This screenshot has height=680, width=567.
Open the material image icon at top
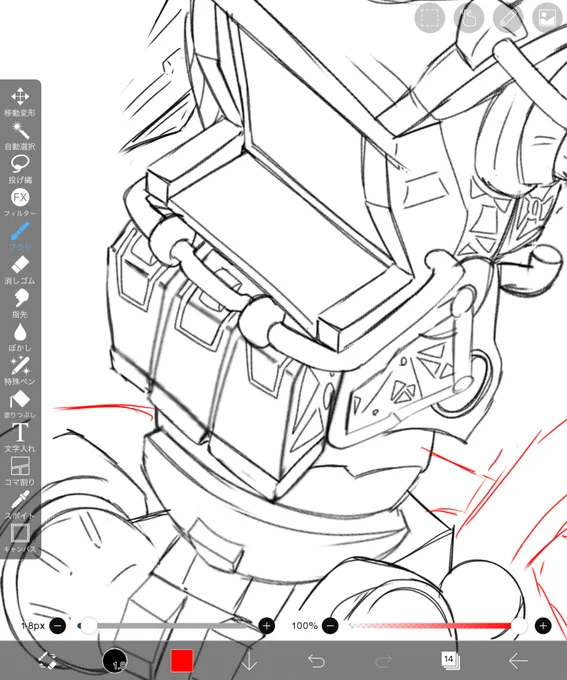[x=547, y=18]
